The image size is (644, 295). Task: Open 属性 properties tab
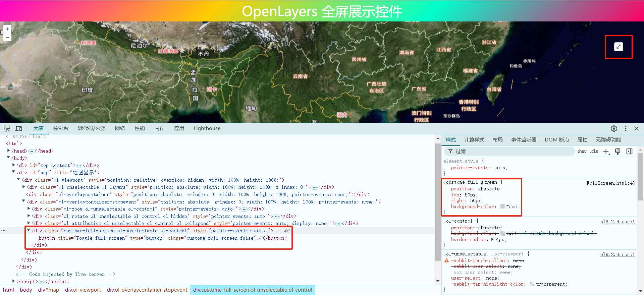[x=582, y=140]
